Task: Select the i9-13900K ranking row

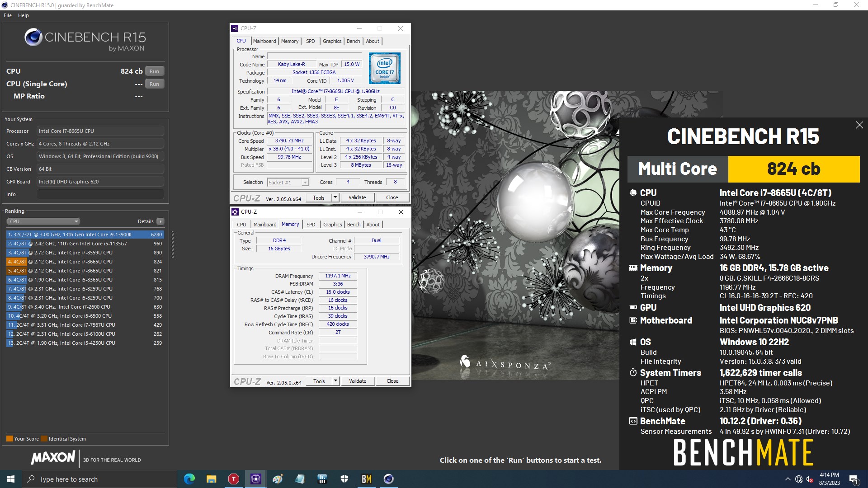Action: tap(85, 235)
